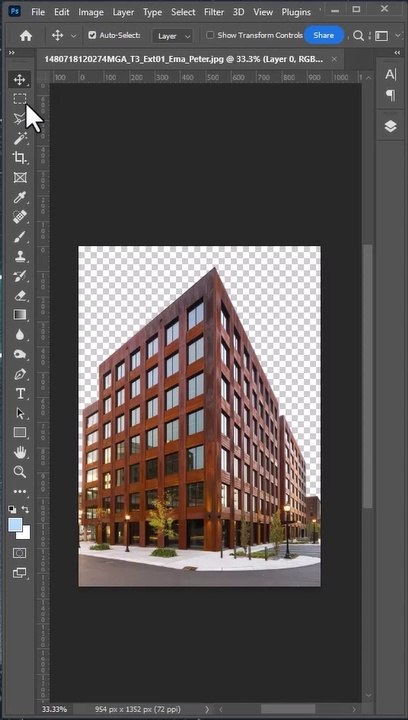
Task: Open the Layer menu
Action: tap(123, 12)
